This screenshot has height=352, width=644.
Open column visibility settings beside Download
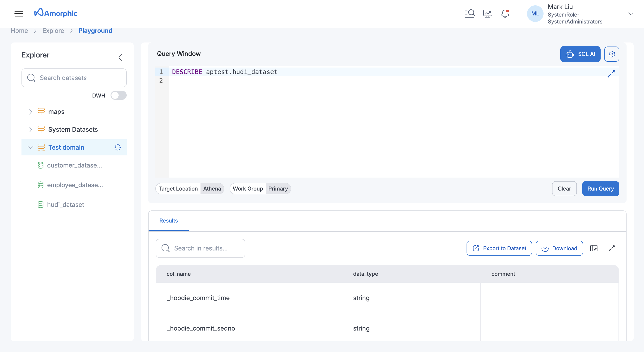tap(594, 248)
